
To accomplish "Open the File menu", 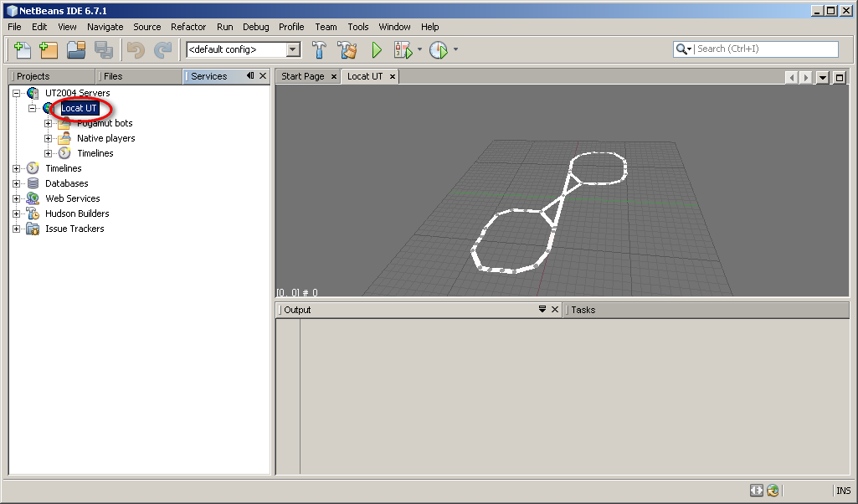I will point(14,27).
